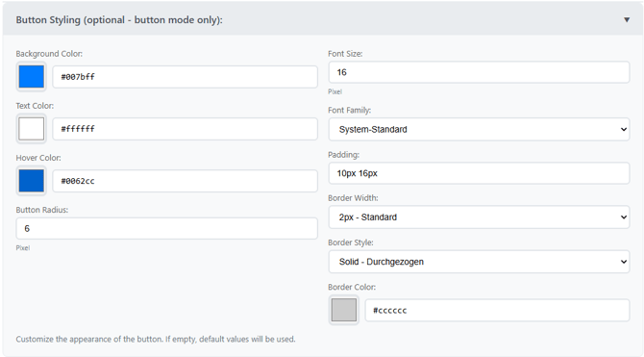
Task: Open the Border Width dropdown
Action: 479,217
